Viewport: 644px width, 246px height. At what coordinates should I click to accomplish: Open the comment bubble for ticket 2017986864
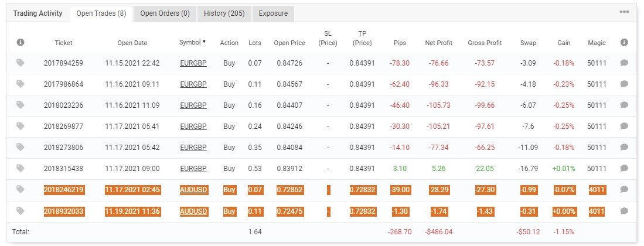(x=624, y=84)
